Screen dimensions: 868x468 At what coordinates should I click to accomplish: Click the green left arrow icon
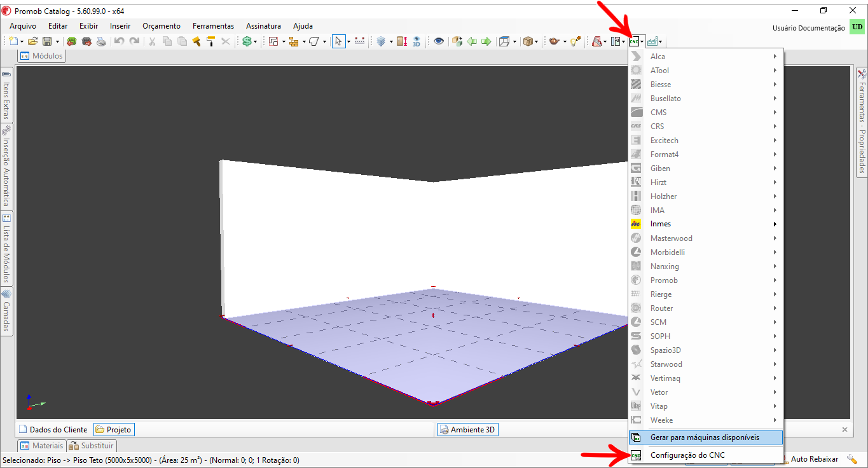472,41
